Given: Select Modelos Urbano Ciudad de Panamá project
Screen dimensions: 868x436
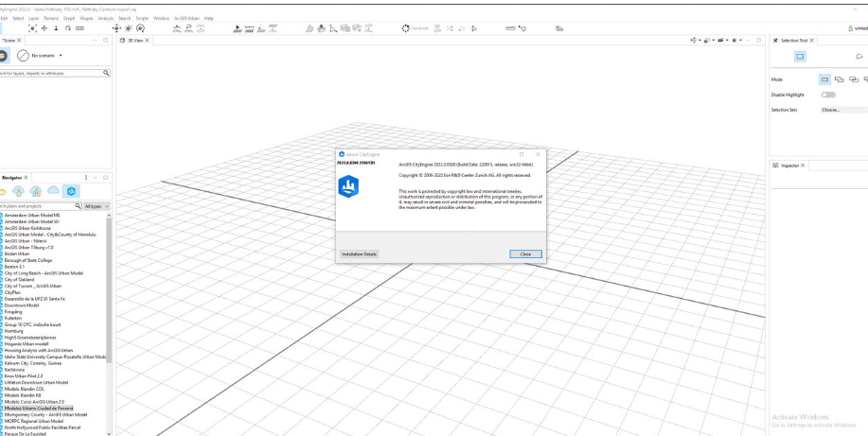Looking at the screenshot, I should [39, 408].
